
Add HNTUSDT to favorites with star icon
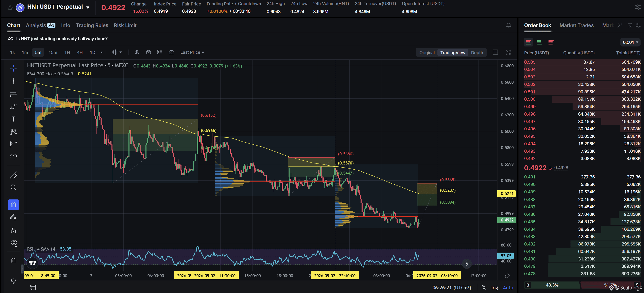[x=10, y=7]
